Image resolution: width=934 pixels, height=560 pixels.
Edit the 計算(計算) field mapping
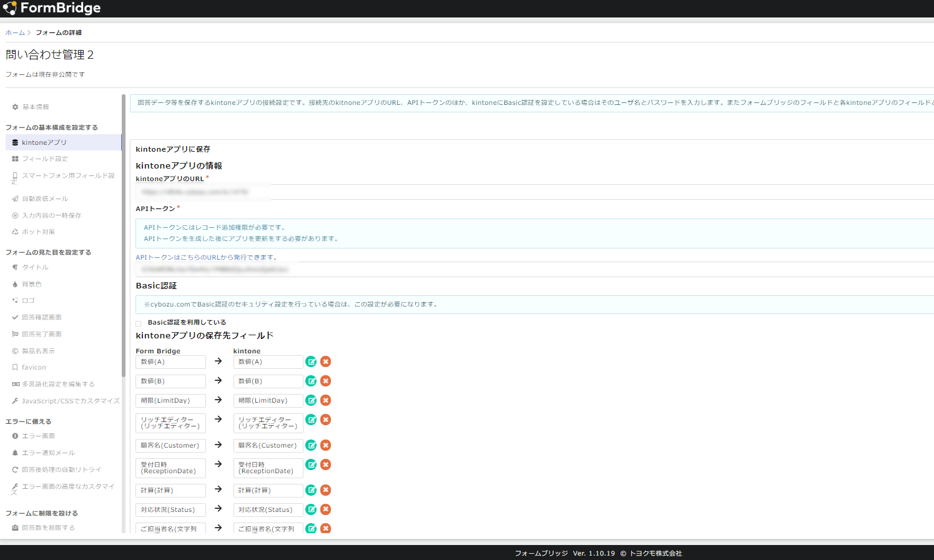311,490
